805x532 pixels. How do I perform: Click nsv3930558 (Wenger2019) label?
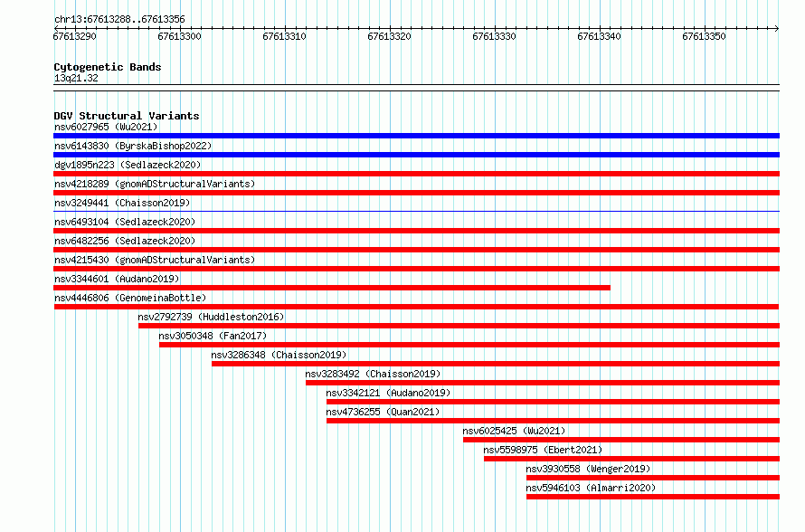(x=588, y=469)
